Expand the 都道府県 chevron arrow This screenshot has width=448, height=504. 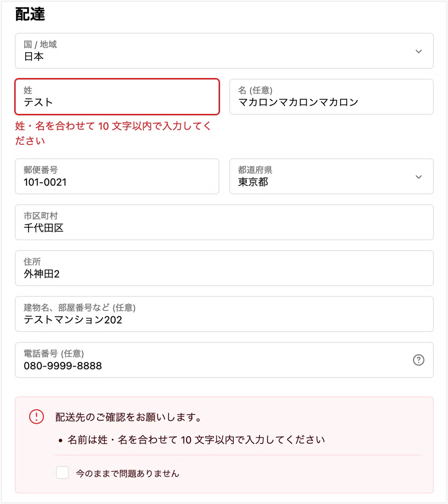[418, 177]
